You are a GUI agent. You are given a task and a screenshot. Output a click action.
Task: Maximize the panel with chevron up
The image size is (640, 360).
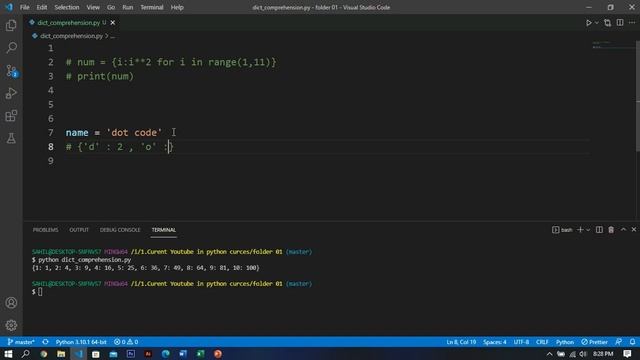(x=623, y=230)
